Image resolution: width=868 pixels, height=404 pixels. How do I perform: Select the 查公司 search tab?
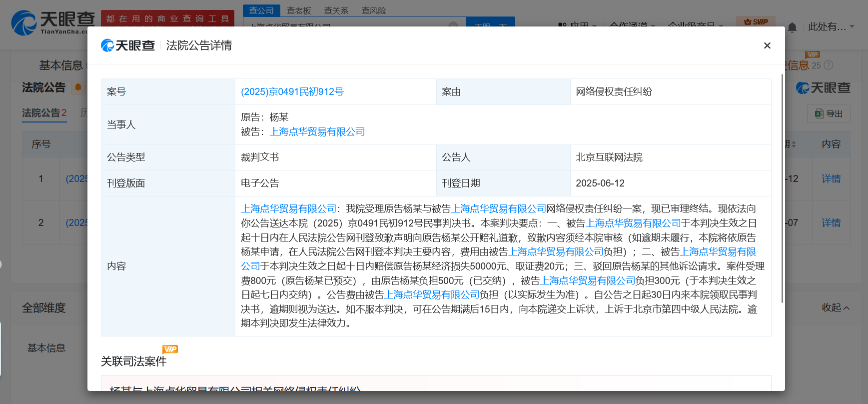tap(261, 10)
